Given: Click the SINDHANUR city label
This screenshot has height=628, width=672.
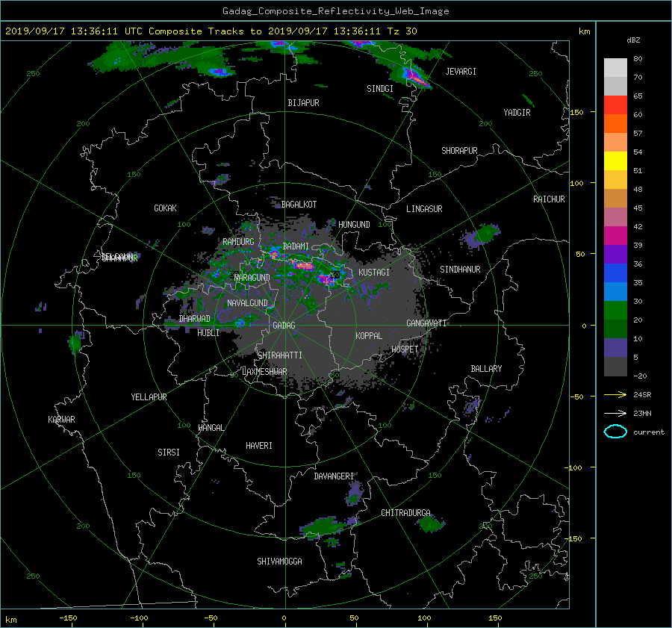Looking at the screenshot, I should coord(460,270).
